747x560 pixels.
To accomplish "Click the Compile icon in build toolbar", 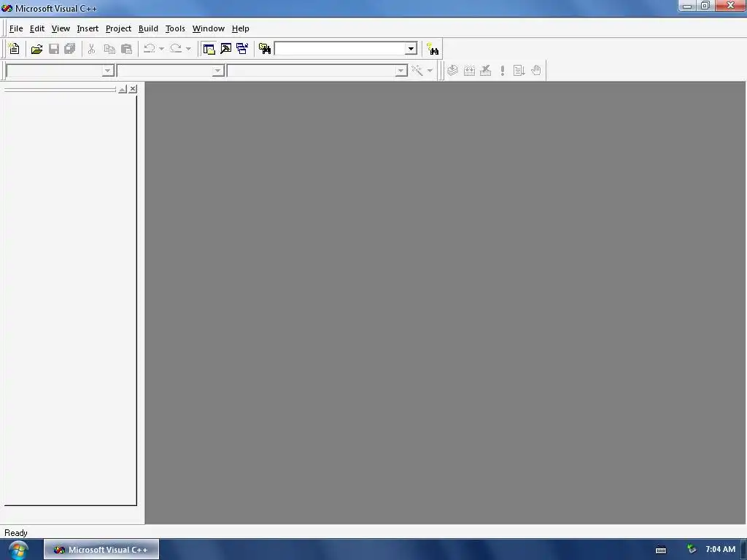I will pos(452,71).
